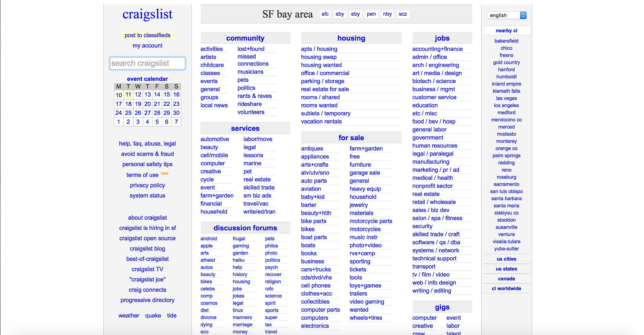Expand the cl worldwide section

[506, 288]
